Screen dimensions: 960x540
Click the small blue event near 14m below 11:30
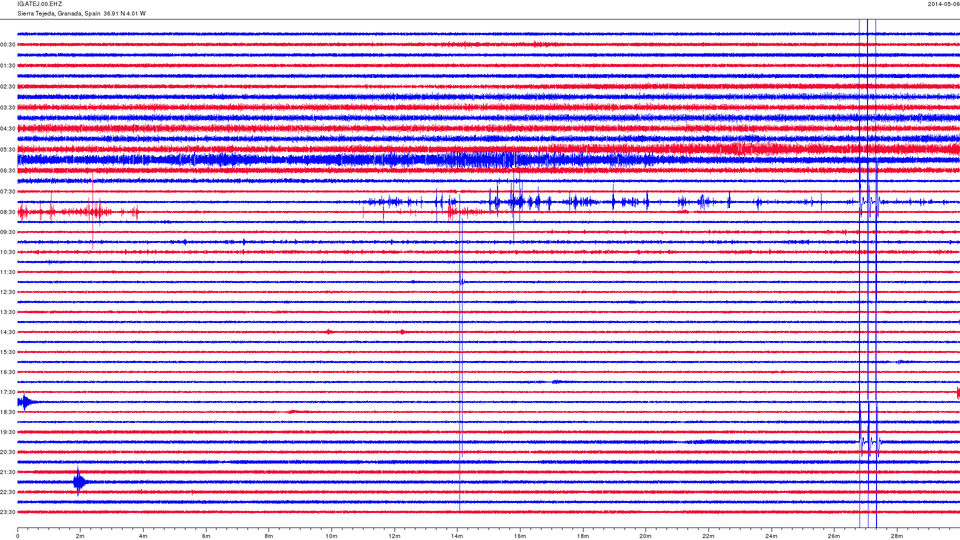tap(462, 282)
